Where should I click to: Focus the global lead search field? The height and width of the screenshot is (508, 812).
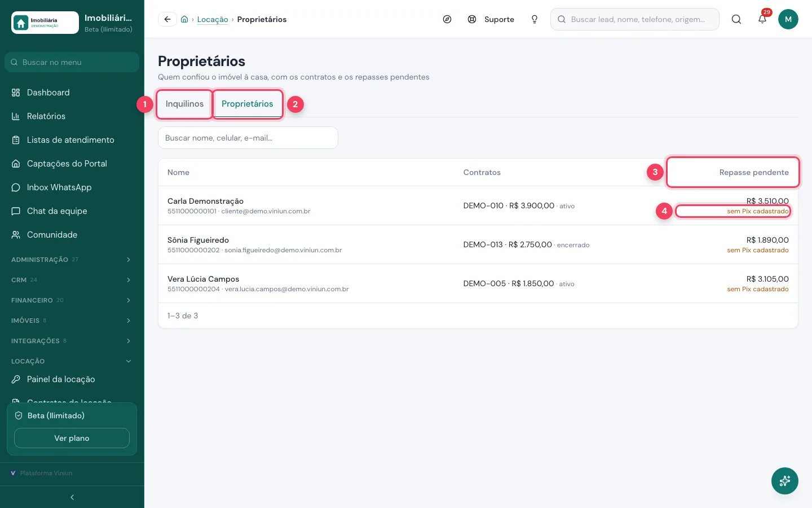pos(635,19)
